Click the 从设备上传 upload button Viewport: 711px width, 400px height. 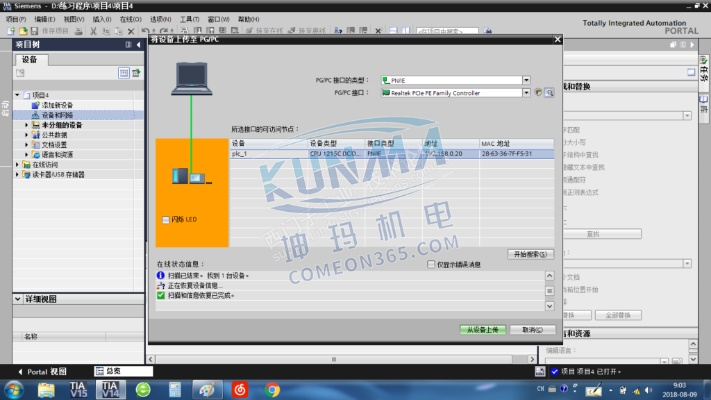click(482, 330)
